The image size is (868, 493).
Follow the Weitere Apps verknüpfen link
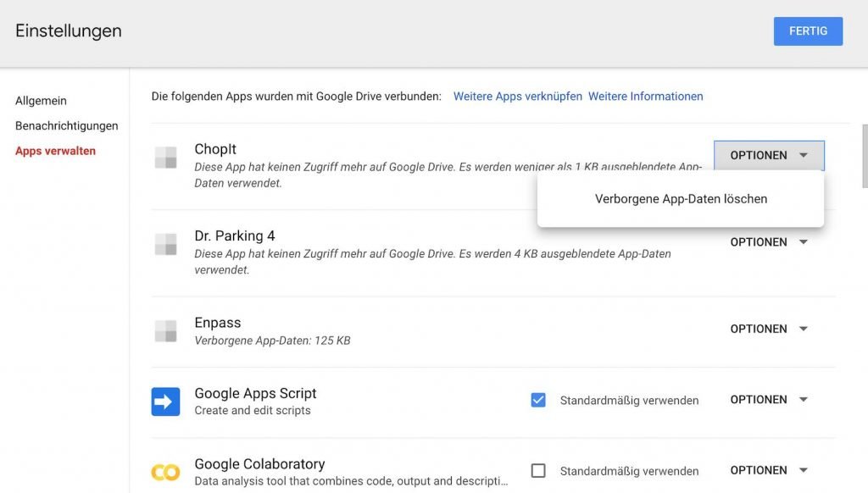point(518,97)
